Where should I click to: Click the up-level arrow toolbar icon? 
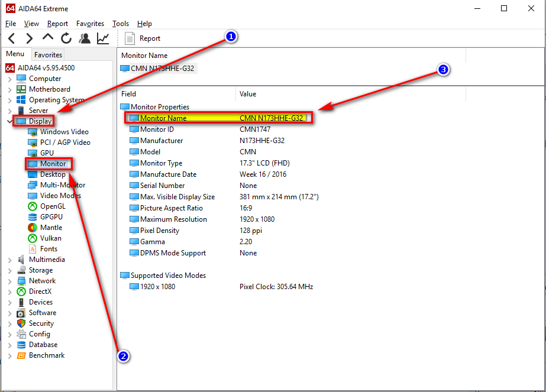[48, 37]
